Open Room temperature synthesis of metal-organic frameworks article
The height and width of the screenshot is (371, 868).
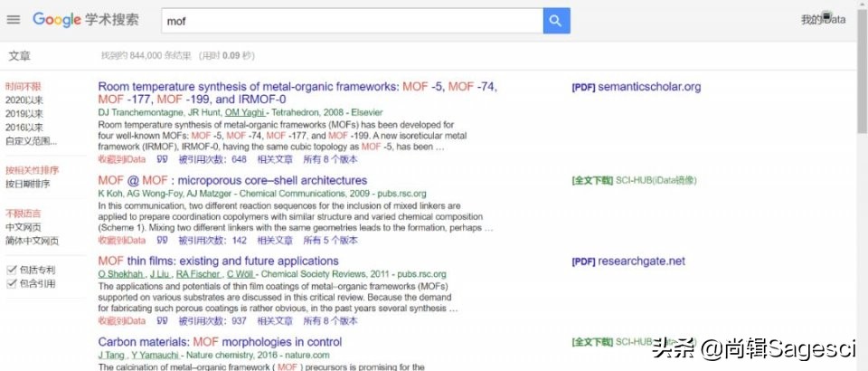(297, 93)
